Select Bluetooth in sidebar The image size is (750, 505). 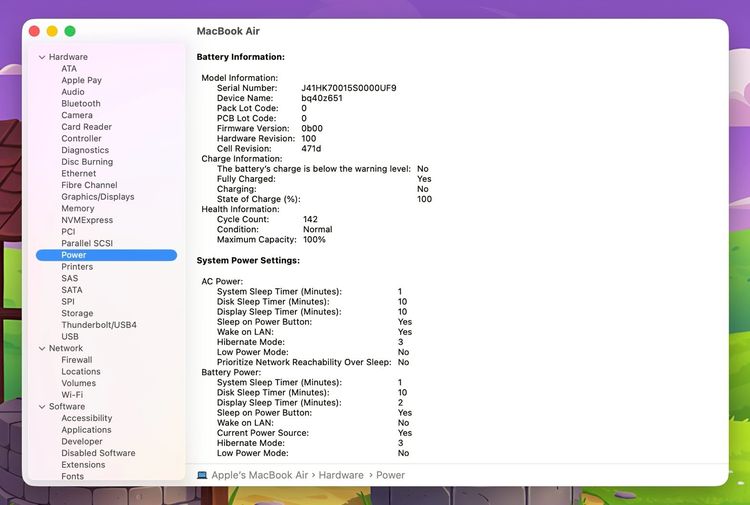[81, 103]
